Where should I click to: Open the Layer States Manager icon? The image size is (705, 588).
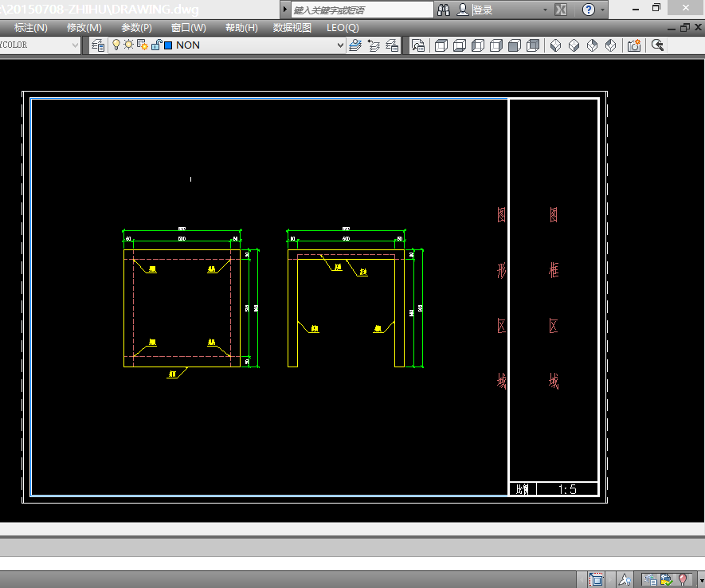coord(392,45)
